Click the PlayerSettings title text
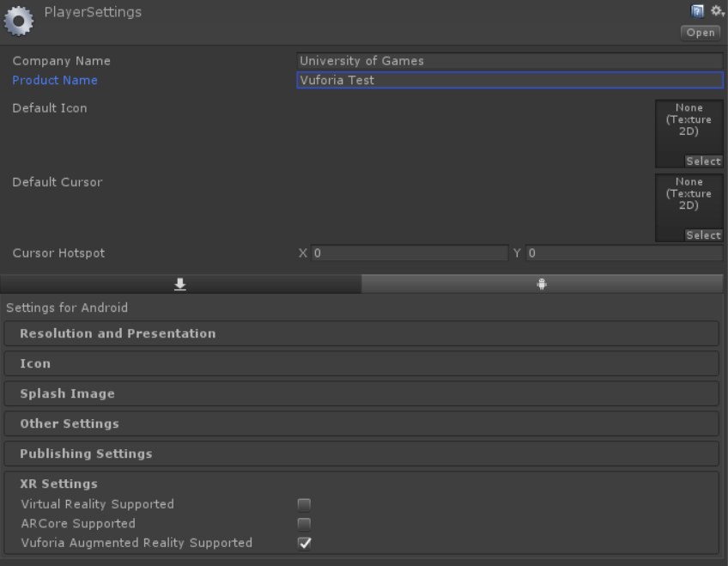Screen dimensions: 728x566 pyautogui.click(x=93, y=12)
